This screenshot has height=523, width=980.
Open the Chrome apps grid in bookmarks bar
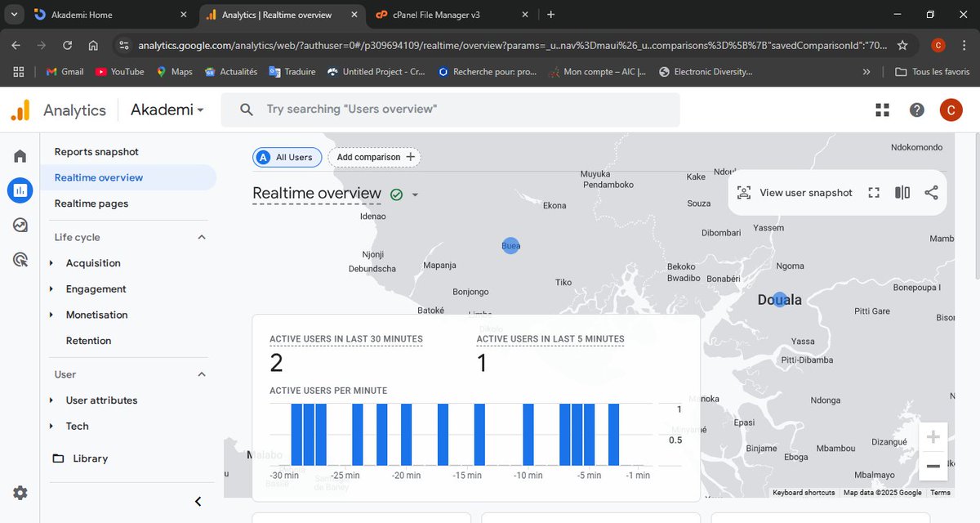point(19,72)
